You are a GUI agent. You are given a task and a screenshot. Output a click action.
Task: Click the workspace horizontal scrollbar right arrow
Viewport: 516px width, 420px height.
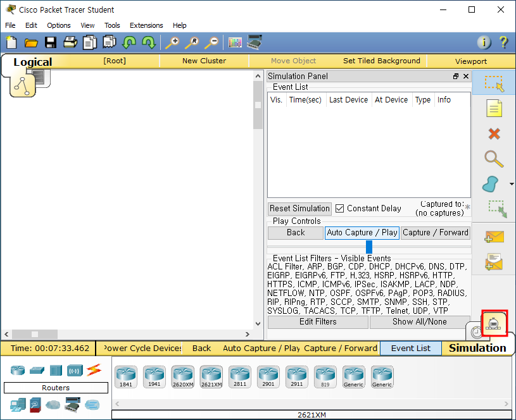pos(248,335)
